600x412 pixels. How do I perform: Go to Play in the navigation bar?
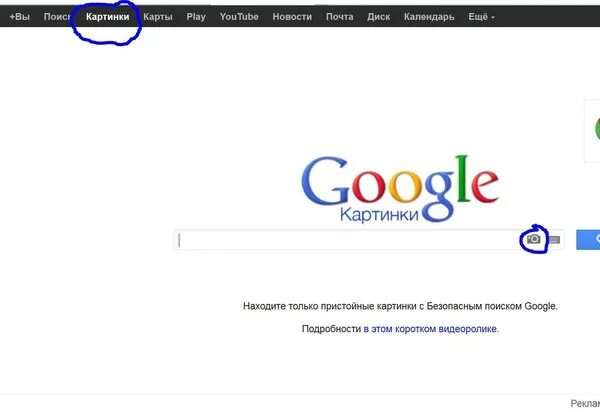coord(196,17)
